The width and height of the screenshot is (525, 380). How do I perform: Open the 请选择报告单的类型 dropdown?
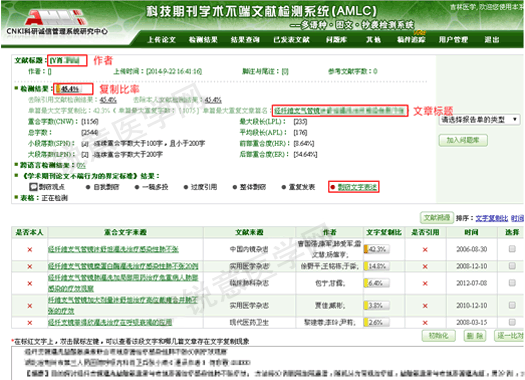point(479,120)
